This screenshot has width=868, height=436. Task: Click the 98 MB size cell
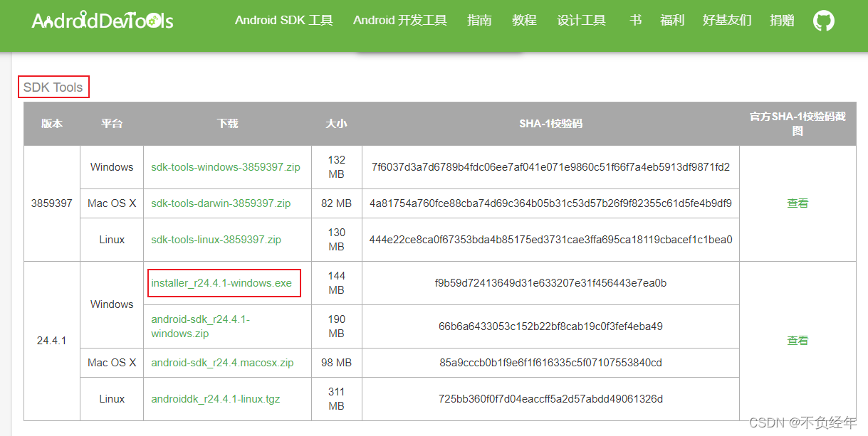tap(336, 363)
